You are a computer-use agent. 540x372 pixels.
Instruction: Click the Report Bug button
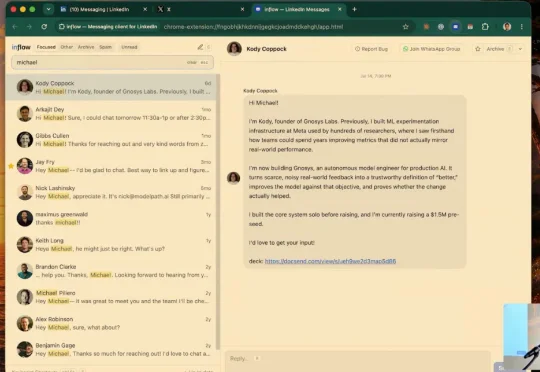point(371,49)
